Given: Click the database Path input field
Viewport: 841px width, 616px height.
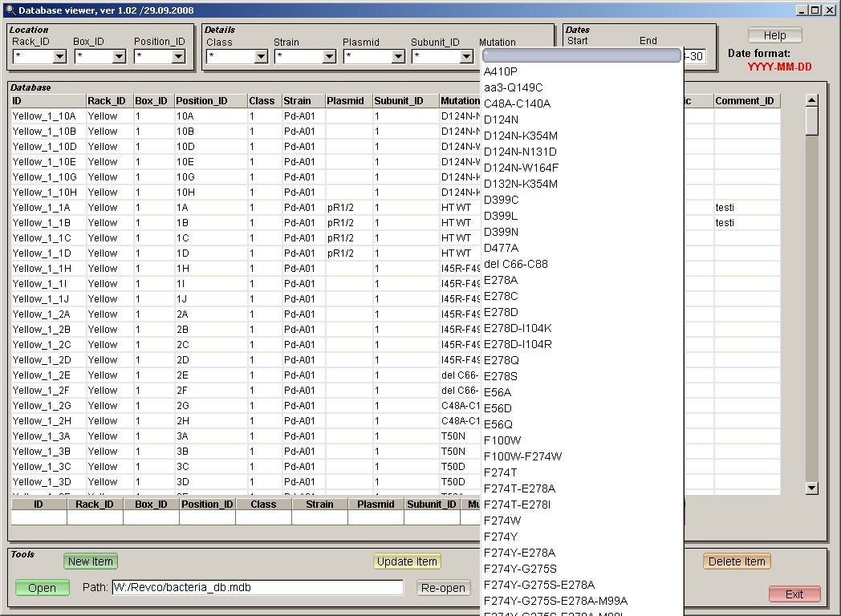Looking at the screenshot, I should pyautogui.click(x=258, y=588).
